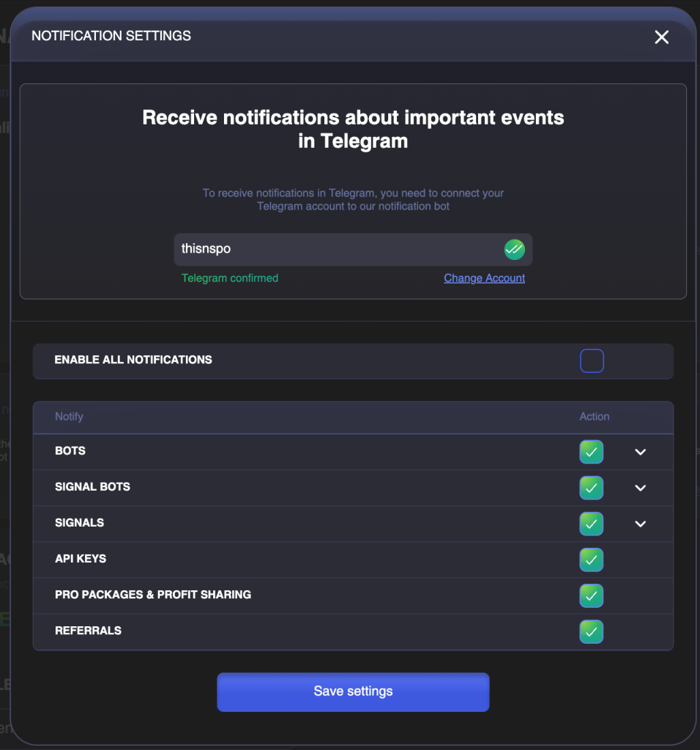Close the Notification Settings dialog
Viewport: 700px width, 750px height.
(661, 37)
